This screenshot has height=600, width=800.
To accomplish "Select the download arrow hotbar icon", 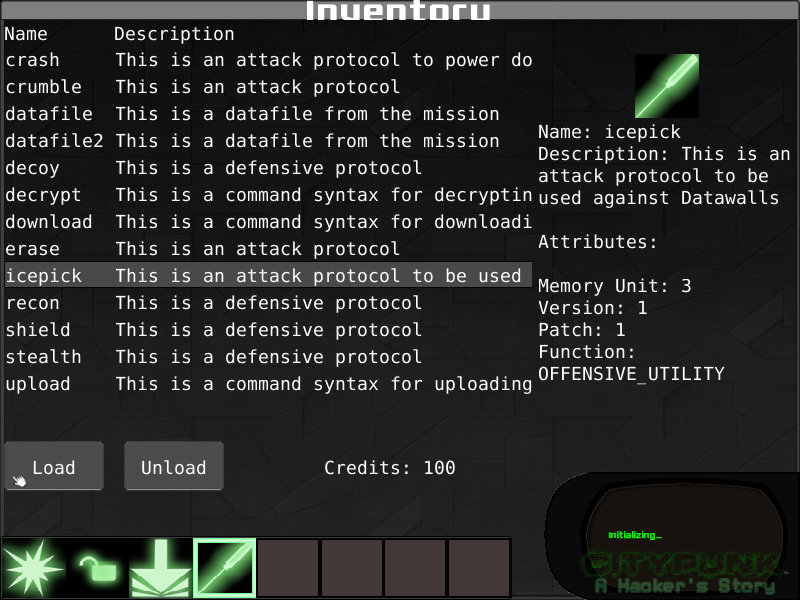I will [161, 568].
